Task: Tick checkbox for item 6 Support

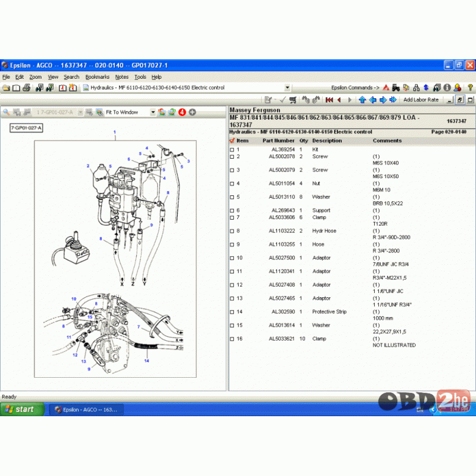Action: pos(232,211)
